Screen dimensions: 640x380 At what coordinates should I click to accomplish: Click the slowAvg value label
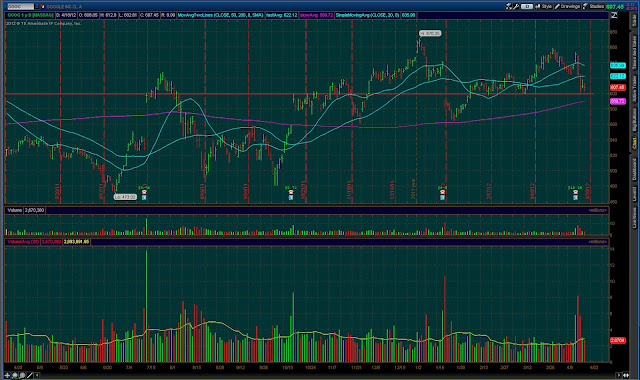pyautogui.click(x=316, y=15)
